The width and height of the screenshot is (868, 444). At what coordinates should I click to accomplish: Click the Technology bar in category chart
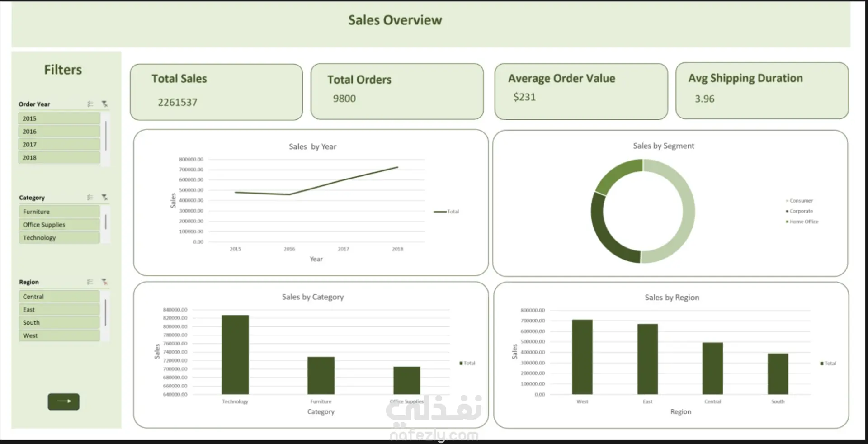coord(235,355)
